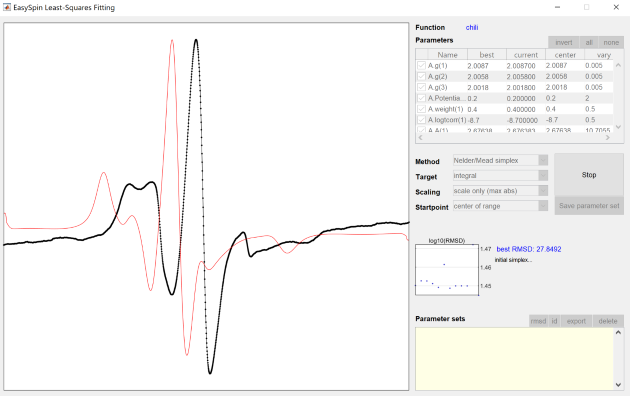Minimize the EasySpin fitting window

(557, 7)
